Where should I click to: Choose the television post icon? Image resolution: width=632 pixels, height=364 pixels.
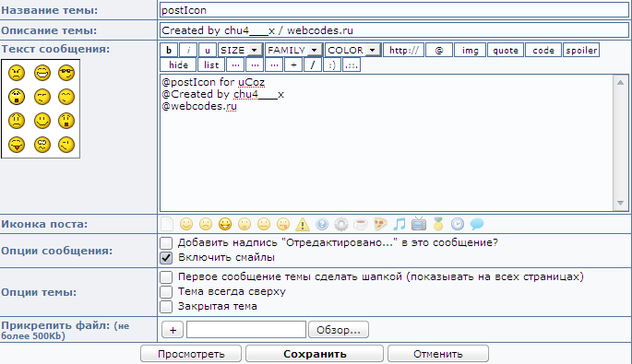pyautogui.click(x=419, y=224)
